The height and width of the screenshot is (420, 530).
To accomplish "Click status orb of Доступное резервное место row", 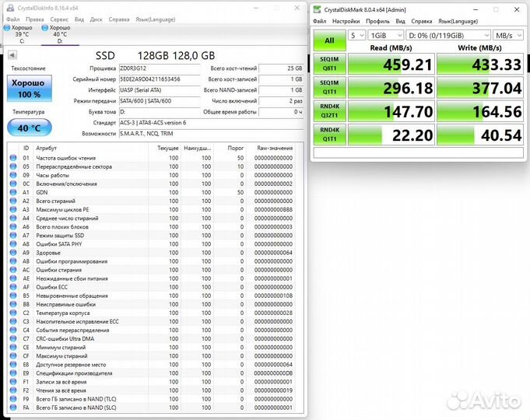I will point(13,365).
